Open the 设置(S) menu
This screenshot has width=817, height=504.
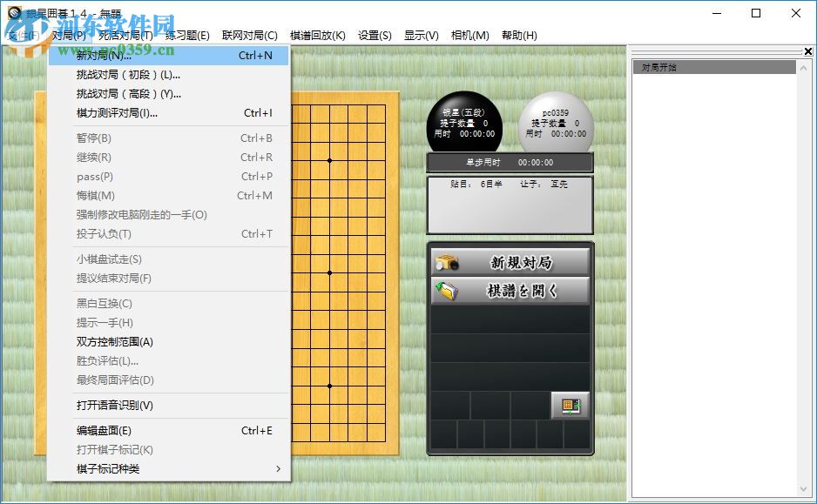[374, 36]
